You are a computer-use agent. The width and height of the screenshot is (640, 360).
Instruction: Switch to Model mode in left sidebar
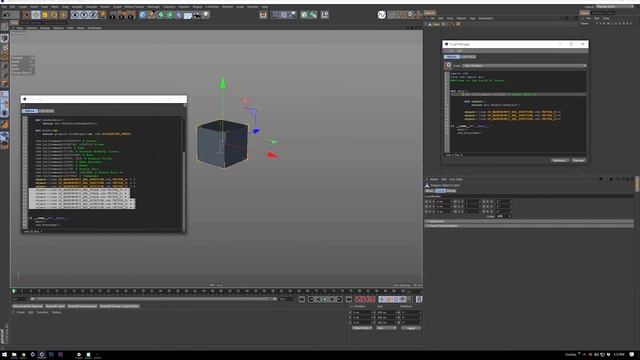pos(4,38)
